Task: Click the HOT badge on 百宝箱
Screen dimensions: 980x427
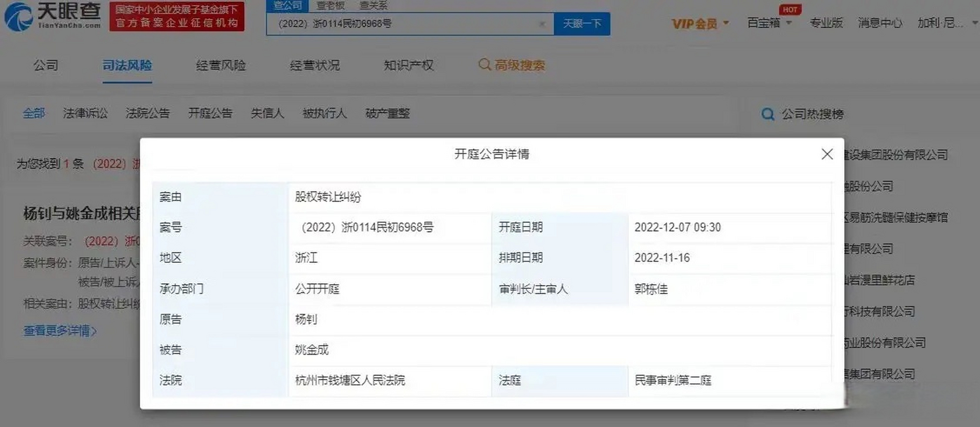Action: point(790,10)
